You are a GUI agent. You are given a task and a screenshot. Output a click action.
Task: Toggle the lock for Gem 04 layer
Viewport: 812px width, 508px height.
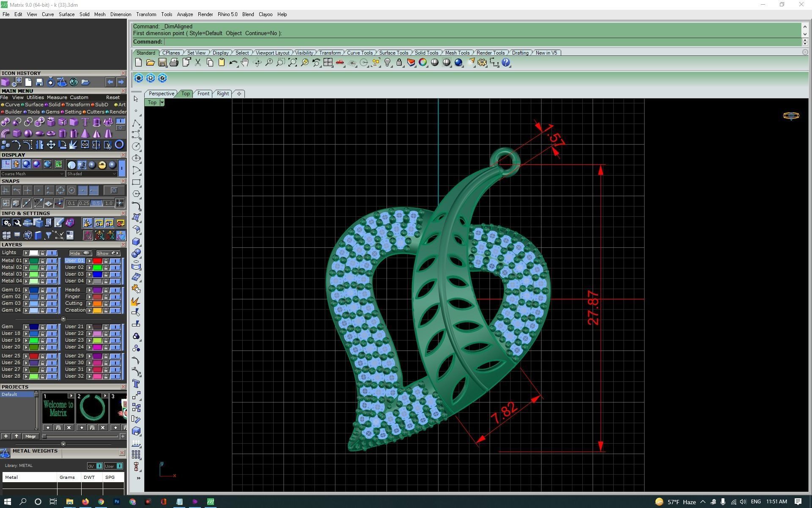[42, 310]
